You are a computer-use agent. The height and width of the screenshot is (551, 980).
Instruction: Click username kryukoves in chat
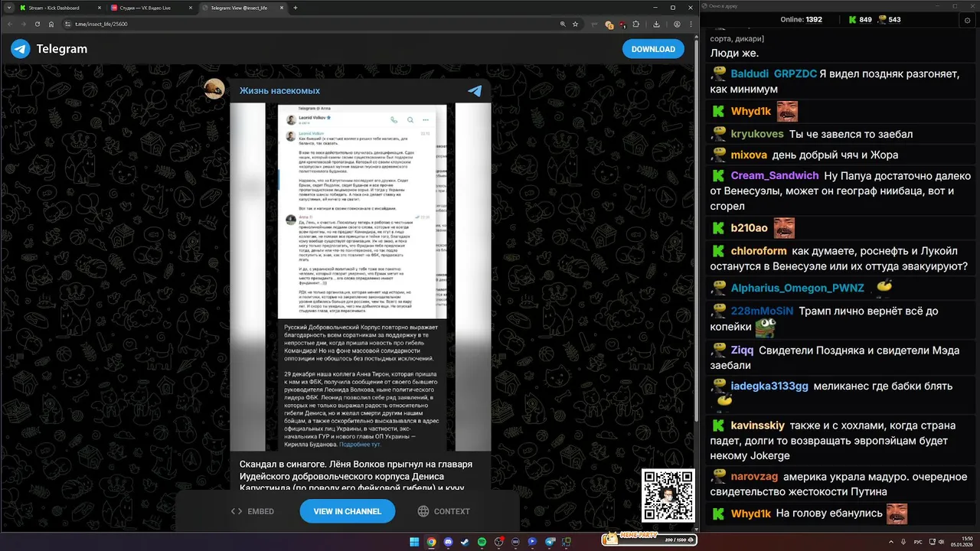[756, 134]
